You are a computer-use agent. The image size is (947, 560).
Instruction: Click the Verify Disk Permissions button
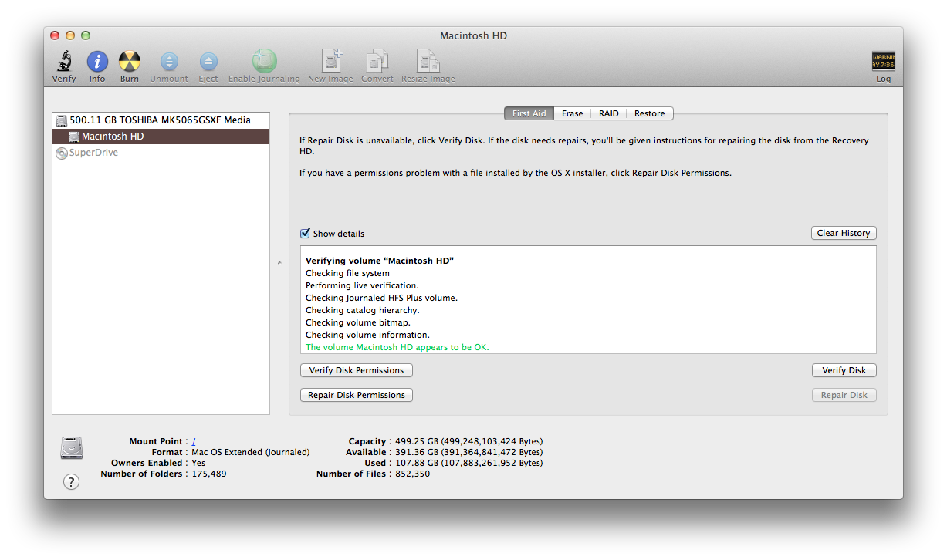(357, 370)
